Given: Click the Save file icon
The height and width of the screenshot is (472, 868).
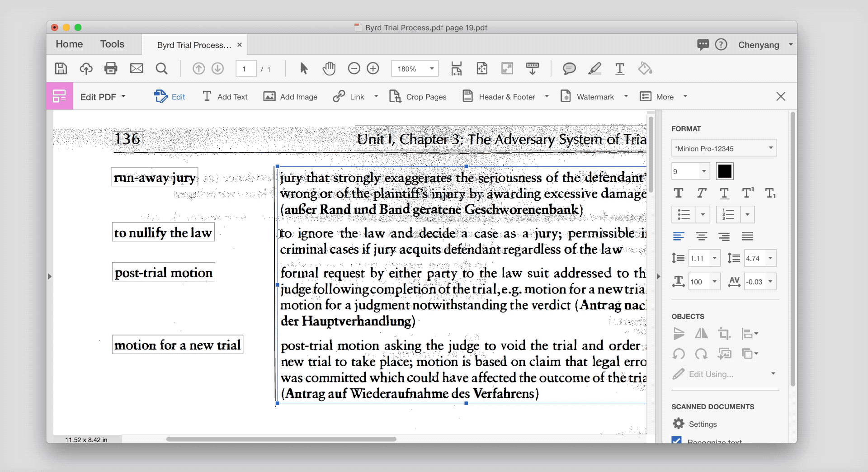Looking at the screenshot, I should tap(61, 69).
